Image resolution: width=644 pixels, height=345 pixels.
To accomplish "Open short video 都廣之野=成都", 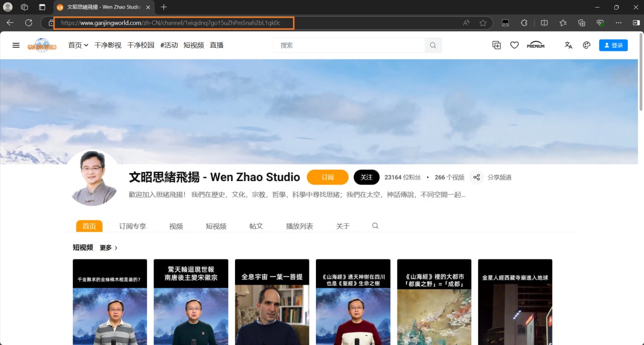I will point(434,302).
